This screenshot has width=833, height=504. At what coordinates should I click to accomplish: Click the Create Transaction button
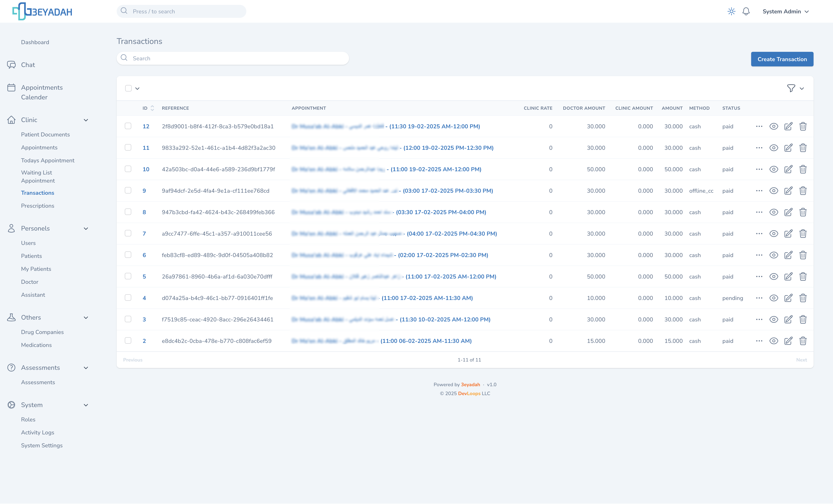click(x=782, y=59)
